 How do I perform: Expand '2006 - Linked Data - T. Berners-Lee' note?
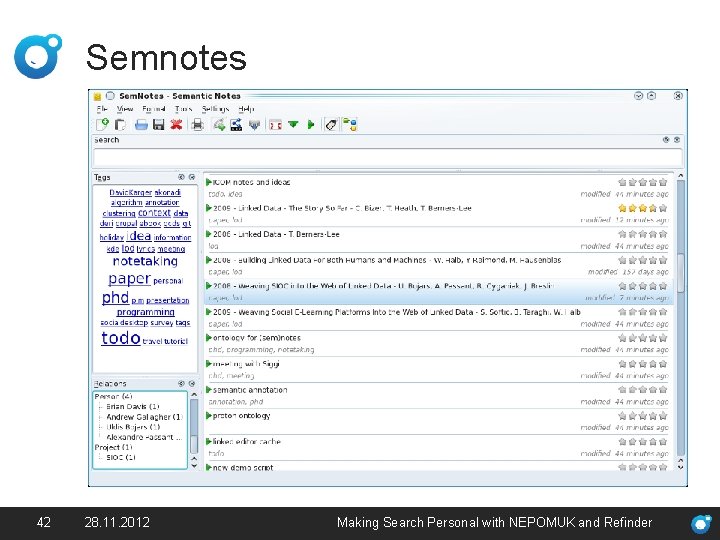(x=209, y=234)
